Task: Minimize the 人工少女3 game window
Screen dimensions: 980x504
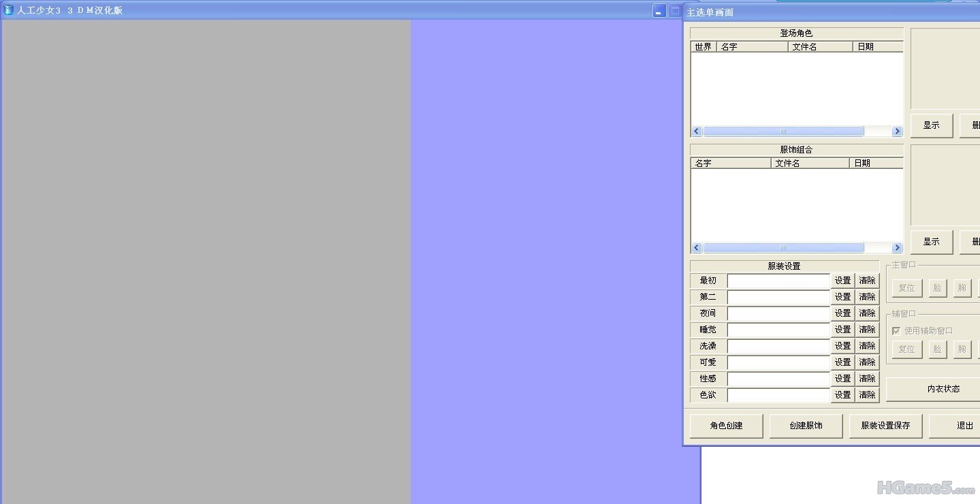Action: (x=659, y=11)
